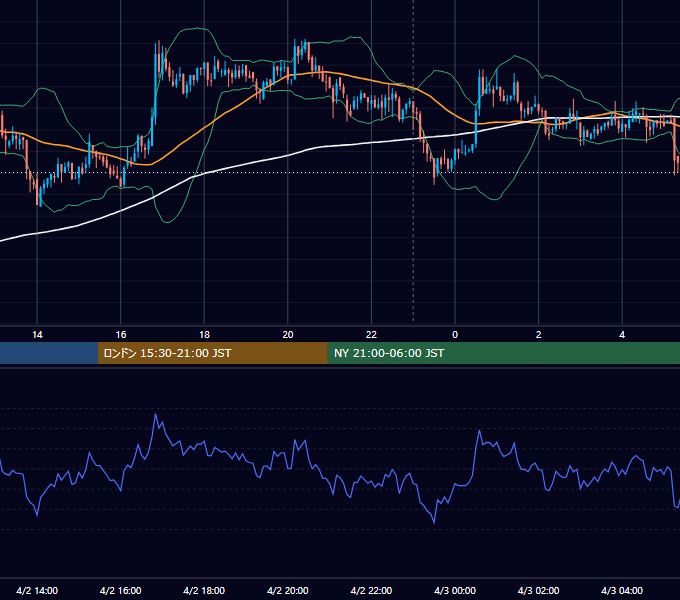Click the 4/2 20:00 time label
This screenshot has height=600, width=680.
[x=288, y=590]
